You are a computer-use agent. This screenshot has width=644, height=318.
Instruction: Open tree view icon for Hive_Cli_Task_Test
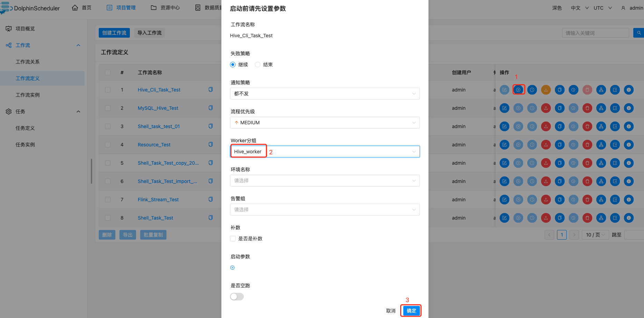tap(601, 90)
